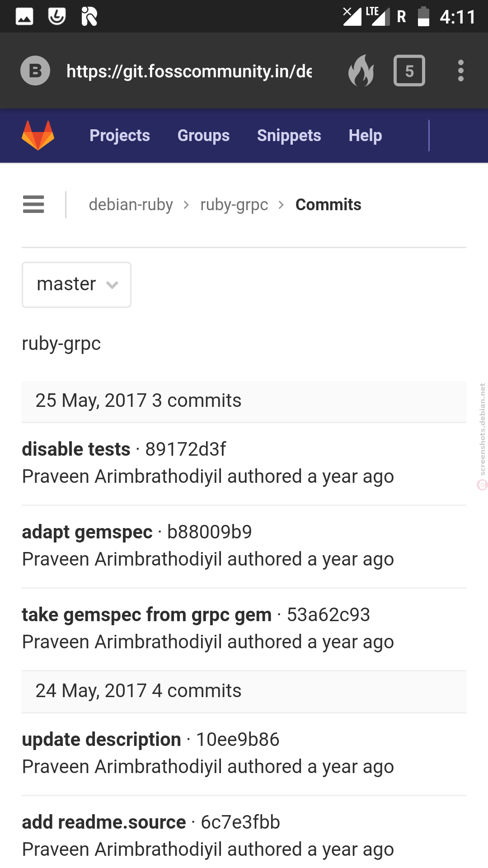Tap the URL address bar field

coord(189,71)
